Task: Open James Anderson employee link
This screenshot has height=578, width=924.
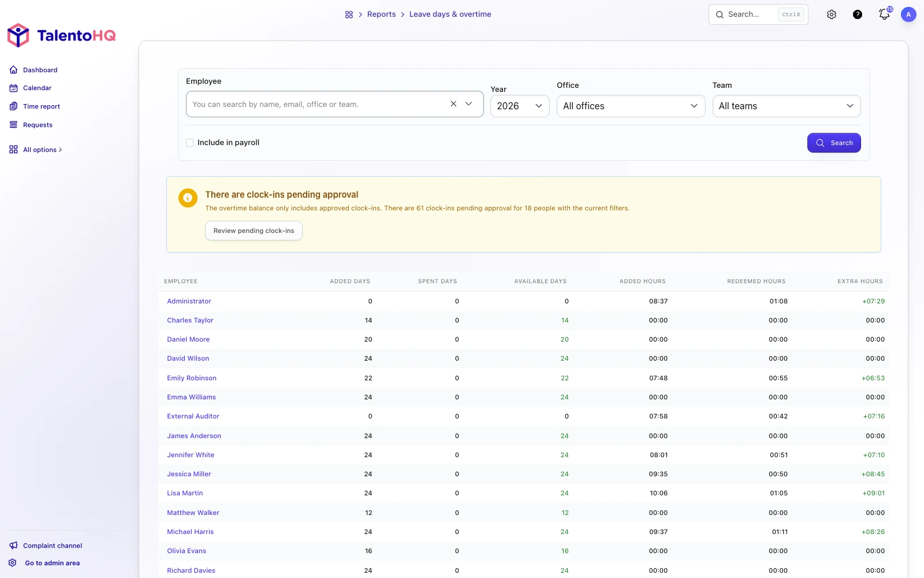Action: [194, 436]
